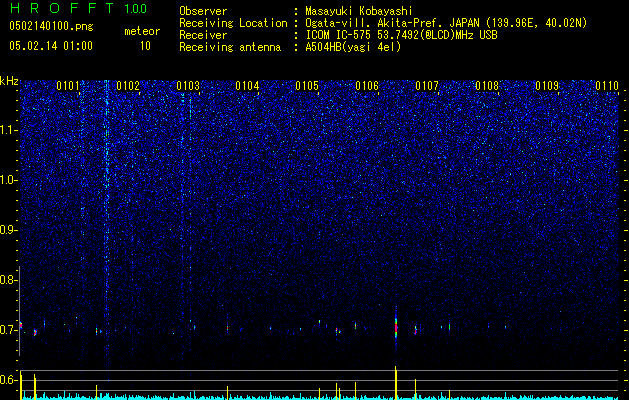Click the 'Receiving Location' label
This screenshot has height=400, width=629.
tap(233, 23)
